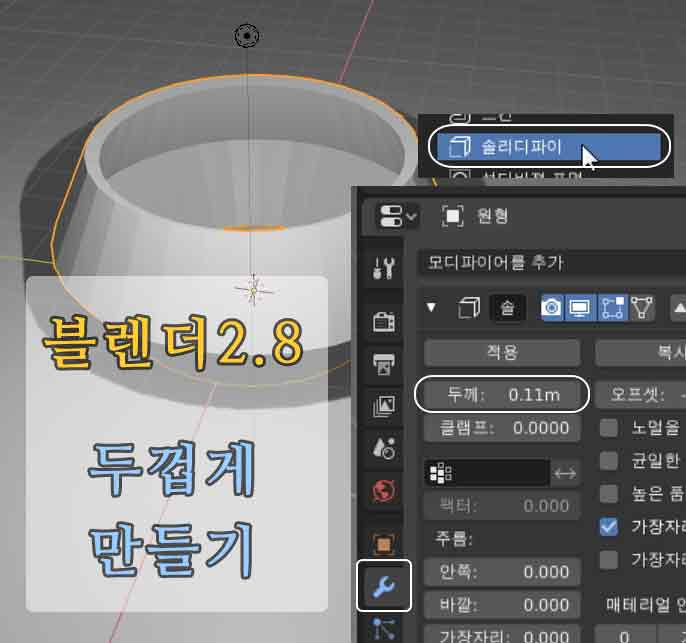The width and height of the screenshot is (686, 643).
Task: Select the 솔리디파이 modifier menu entry
Action: tap(549, 147)
